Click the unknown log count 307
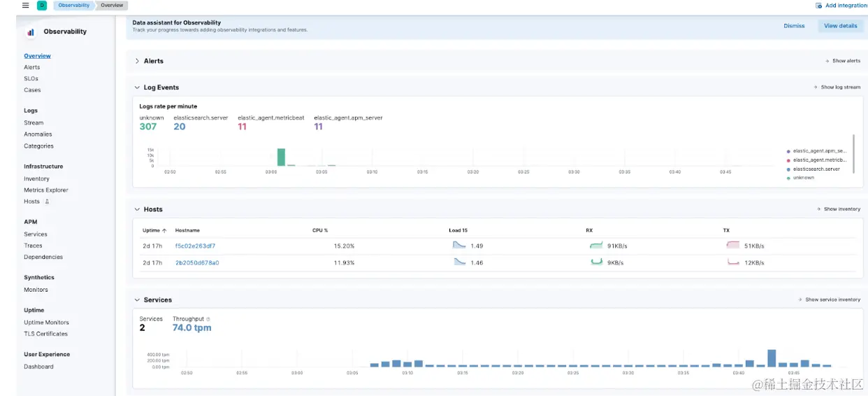The height and width of the screenshot is (396, 868). 148,127
